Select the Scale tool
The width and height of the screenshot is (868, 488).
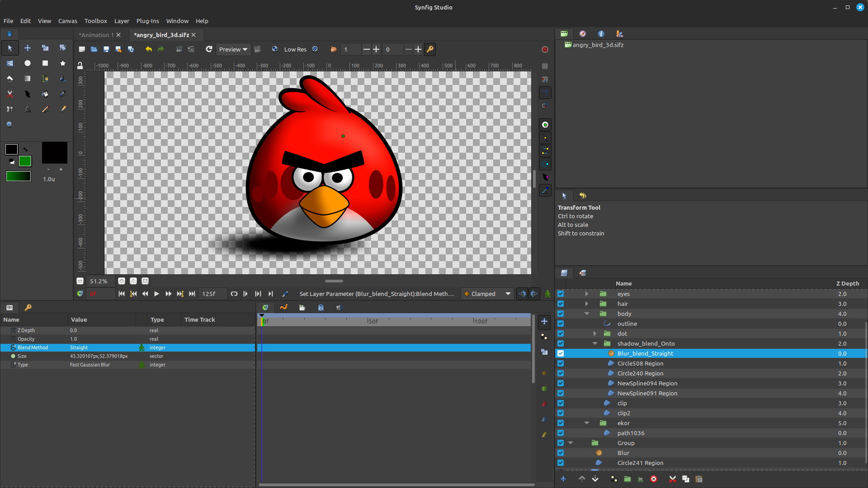(45, 48)
